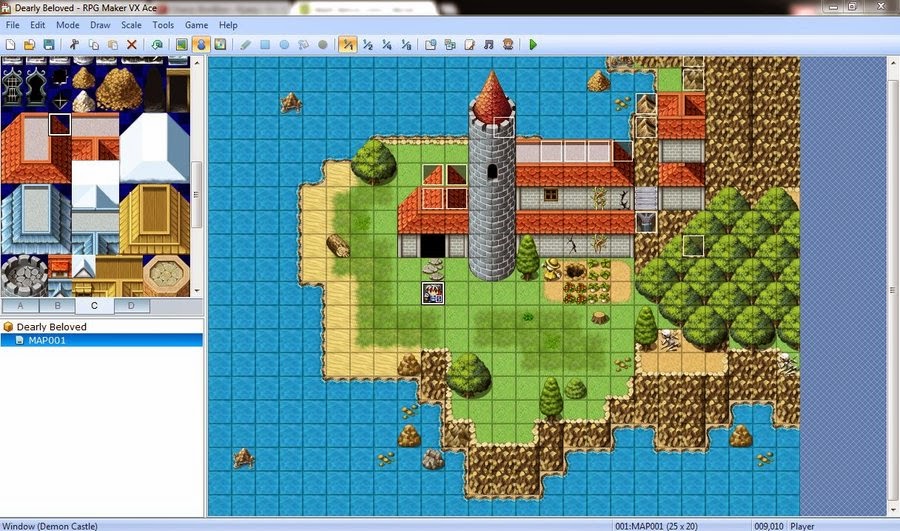This screenshot has width=900, height=531.
Task: Pick the white snowy roof tile
Action: tap(154, 147)
